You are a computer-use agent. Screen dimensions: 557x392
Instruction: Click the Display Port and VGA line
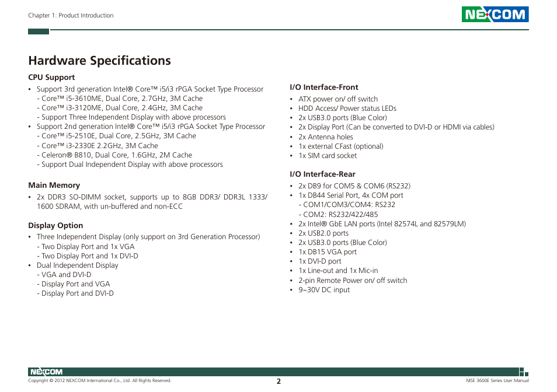[x=74, y=284]
